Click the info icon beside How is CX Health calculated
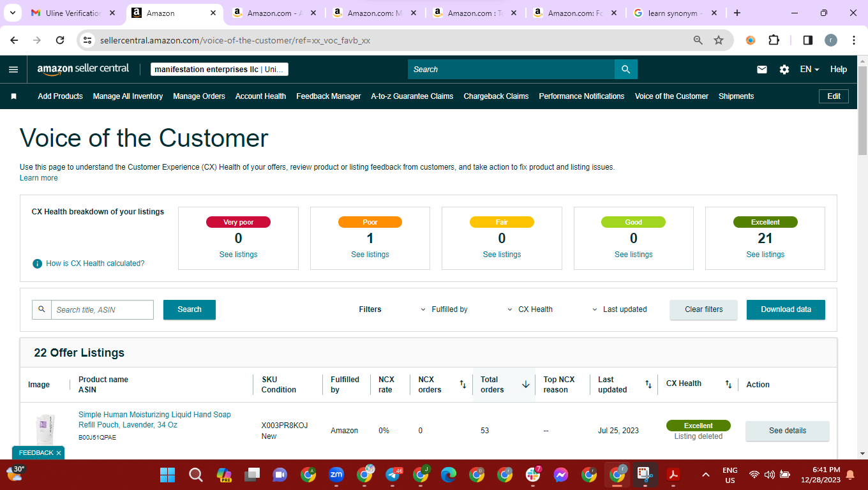The height and width of the screenshot is (490, 868). click(x=37, y=264)
